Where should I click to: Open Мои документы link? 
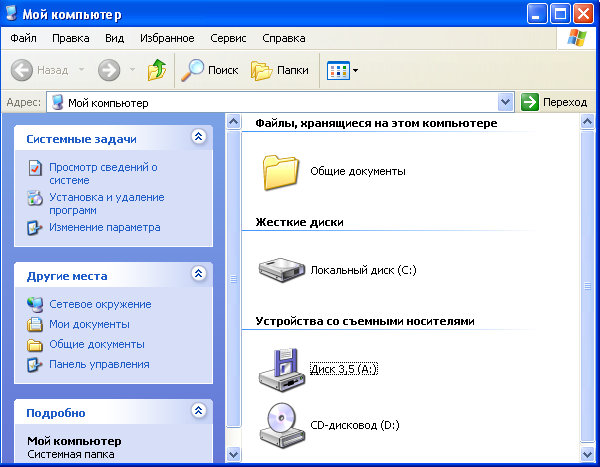pyautogui.click(x=89, y=324)
